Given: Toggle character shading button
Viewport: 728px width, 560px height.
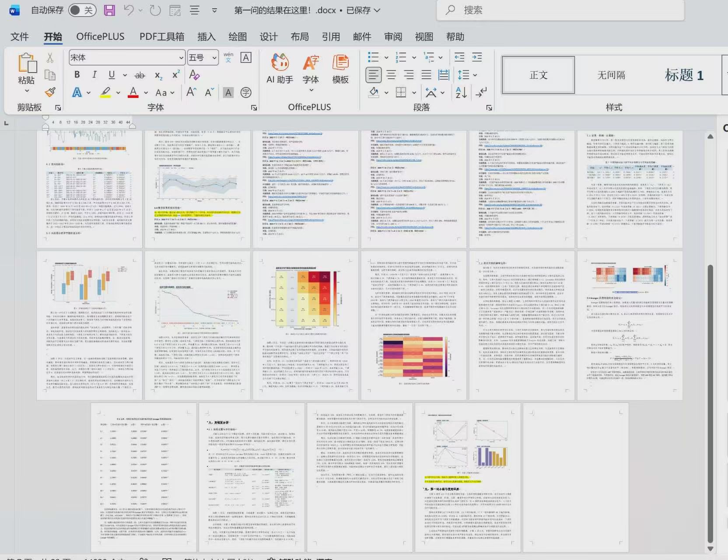Looking at the screenshot, I should point(228,92).
